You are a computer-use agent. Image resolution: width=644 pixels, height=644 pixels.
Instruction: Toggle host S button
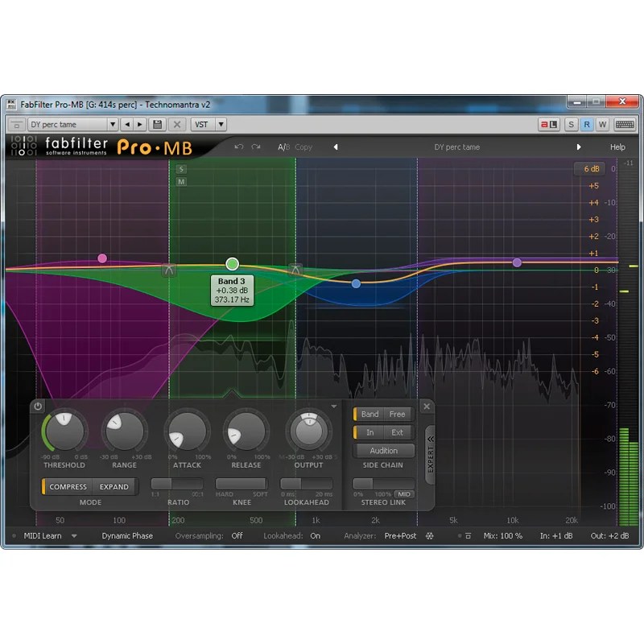coord(571,125)
